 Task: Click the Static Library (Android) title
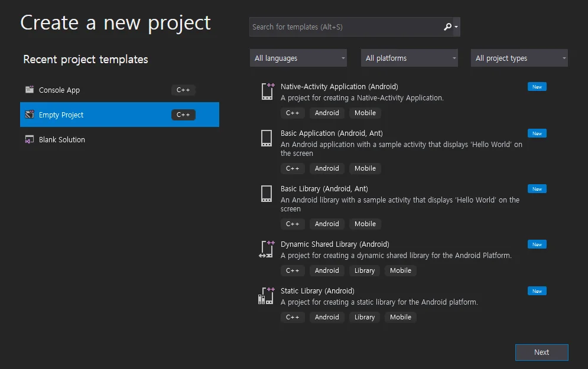pos(317,290)
